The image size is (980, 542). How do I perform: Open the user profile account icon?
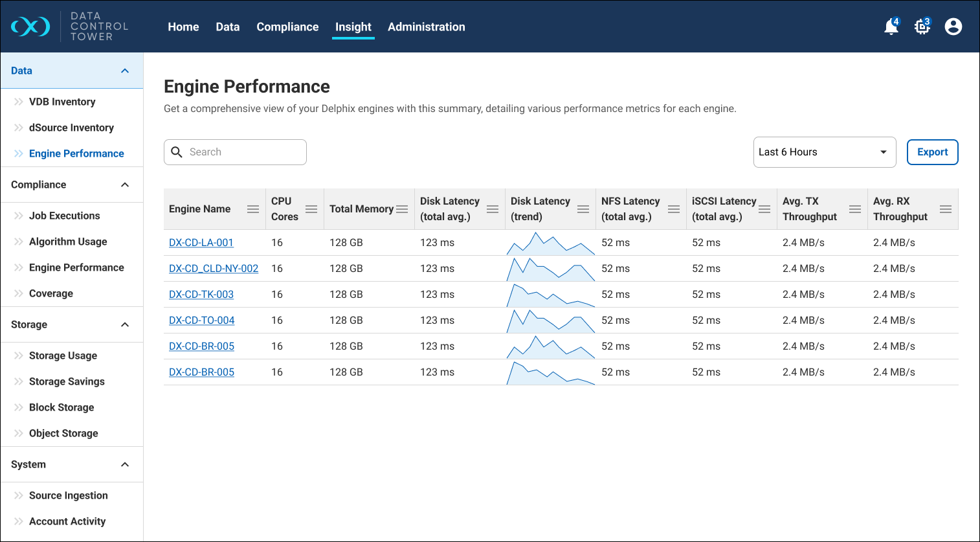tap(953, 27)
